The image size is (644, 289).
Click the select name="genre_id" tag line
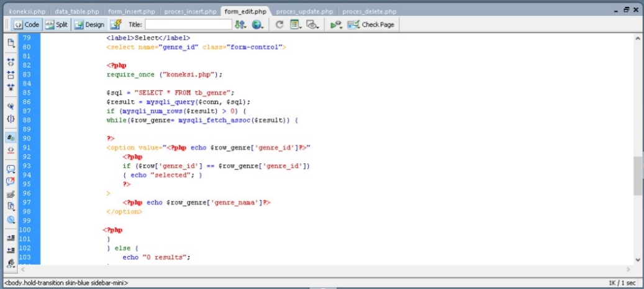tap(196, 47)
